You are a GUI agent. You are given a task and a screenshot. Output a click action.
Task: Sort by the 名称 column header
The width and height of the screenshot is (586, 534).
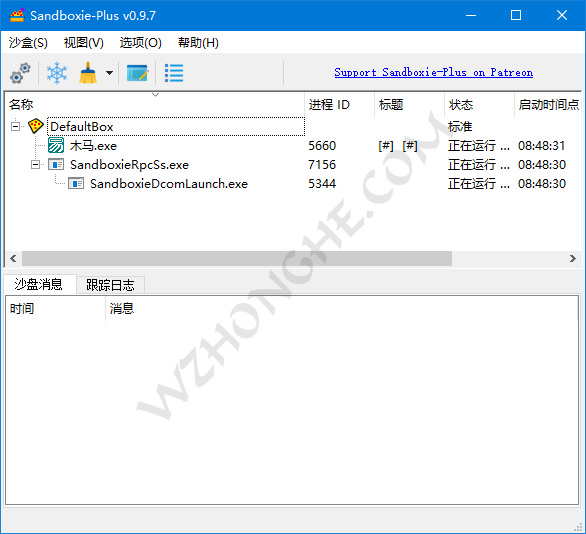[155, 104]
